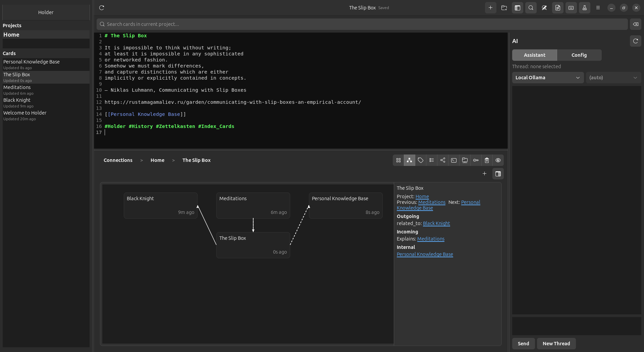
Task: Open the Local Ollama provider dropdown
Action: pos(548,78)
